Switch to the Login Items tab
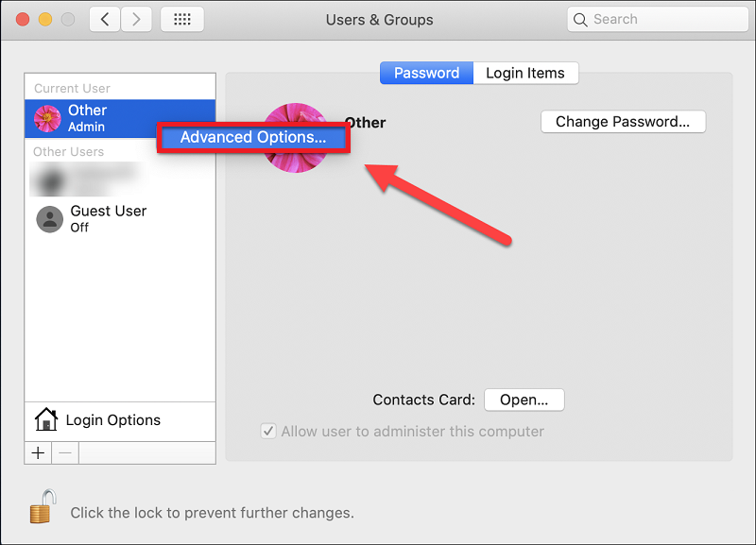 [x=524, y=73]
